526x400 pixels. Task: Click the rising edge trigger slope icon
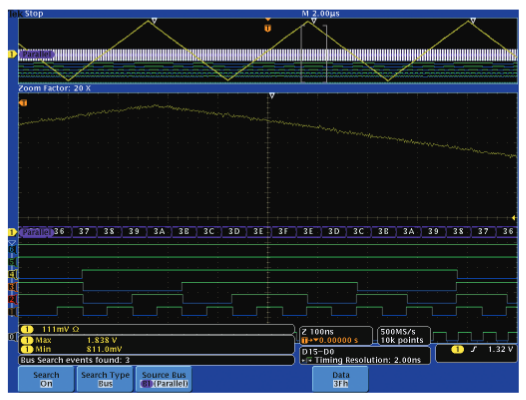(x=473, y=349)
